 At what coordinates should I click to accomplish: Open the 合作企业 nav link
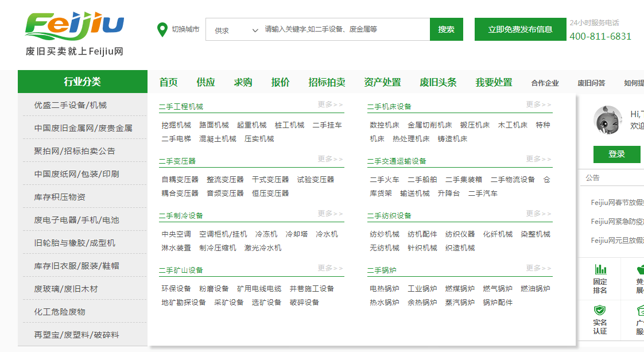(x=545, y=83)
